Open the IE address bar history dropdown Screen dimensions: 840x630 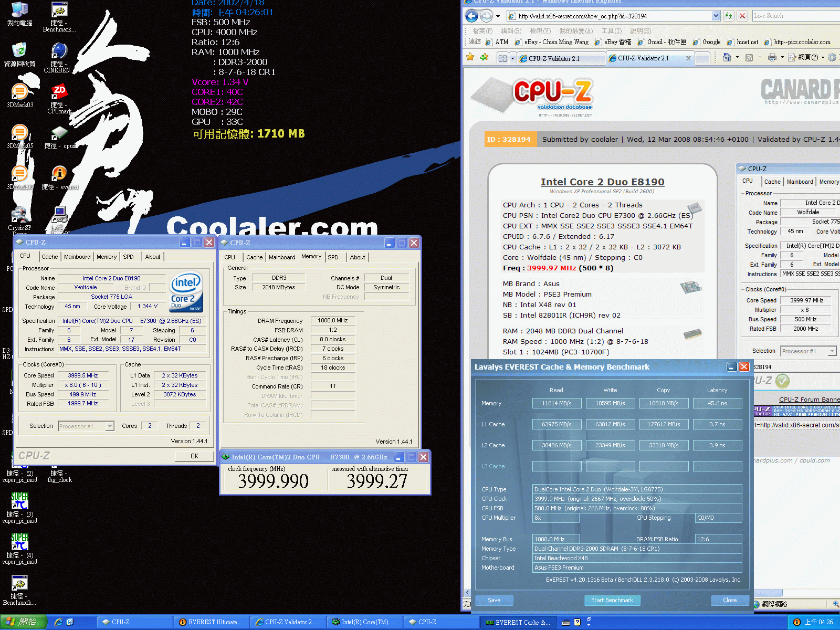click(716, 16)
